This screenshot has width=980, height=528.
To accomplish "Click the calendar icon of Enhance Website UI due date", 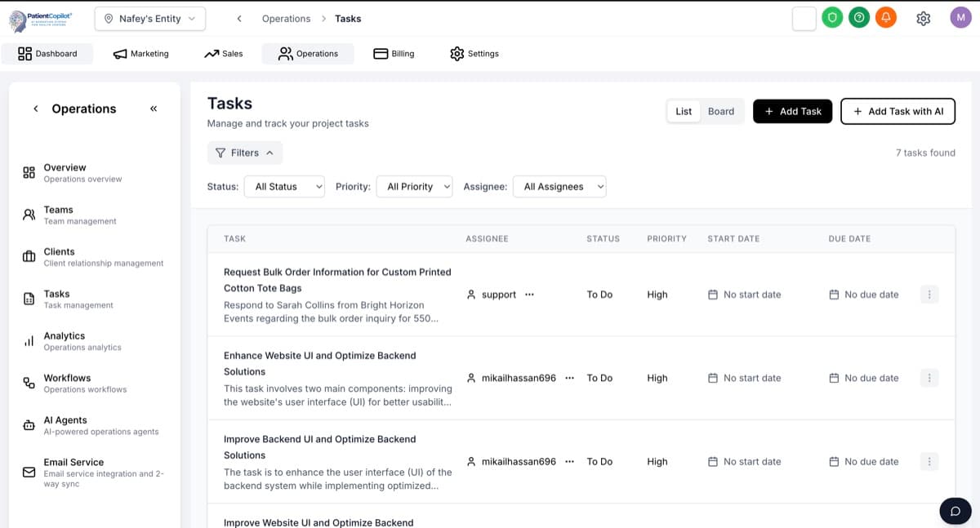I will (x=834, y=378).
